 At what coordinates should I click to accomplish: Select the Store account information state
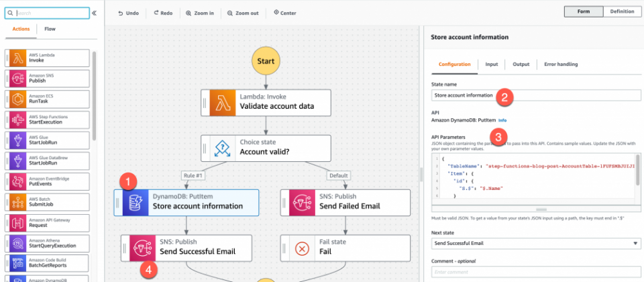click(x=186, y=203)
